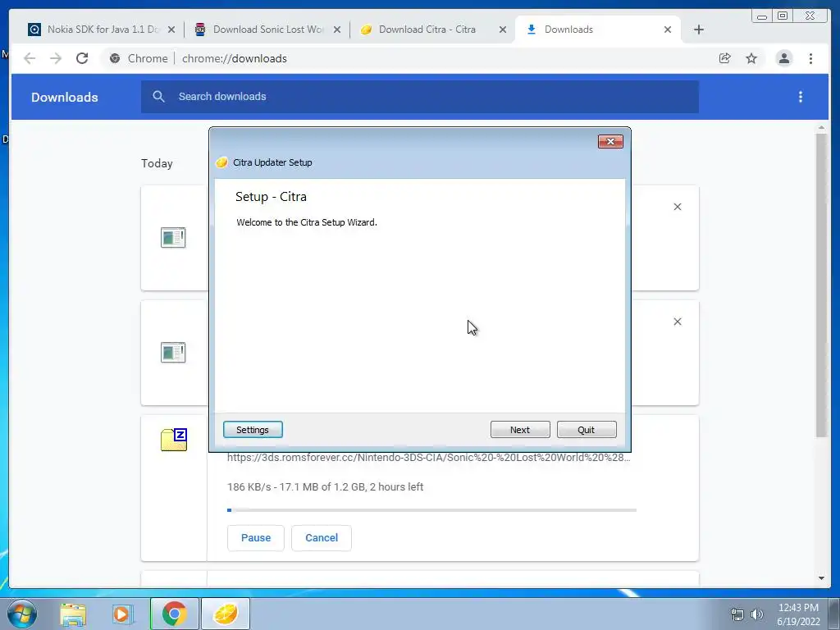
Task: Click the network icon in system tray
Action: (x=737, y=614)
